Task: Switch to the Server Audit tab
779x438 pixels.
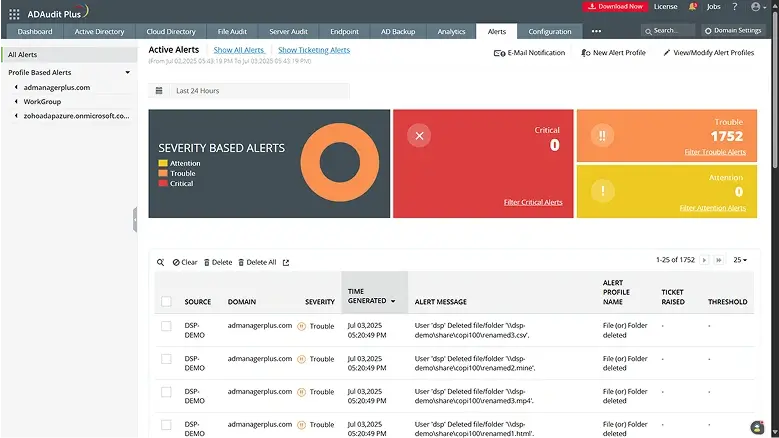Action: [x=288, y=31]
